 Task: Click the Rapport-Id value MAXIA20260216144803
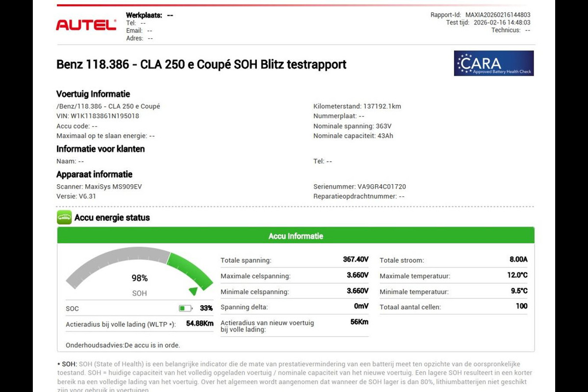[x=497, y=15]
